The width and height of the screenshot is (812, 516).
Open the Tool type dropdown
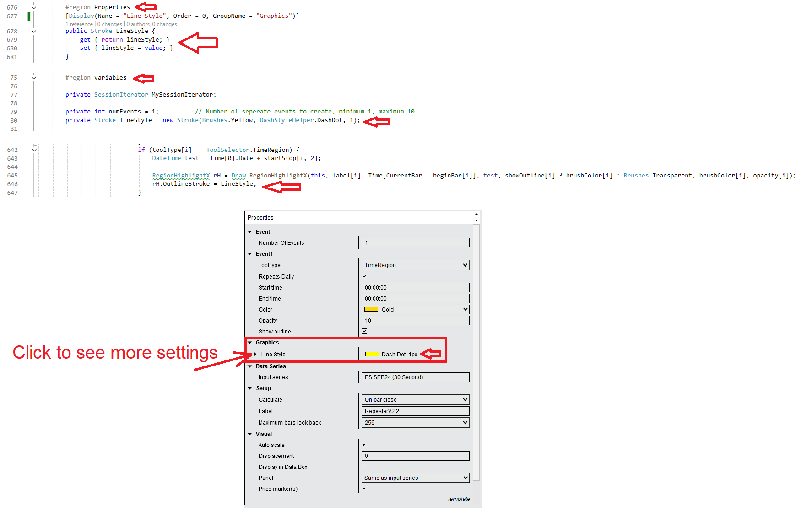pyautogui.click(x=415, y=265)
